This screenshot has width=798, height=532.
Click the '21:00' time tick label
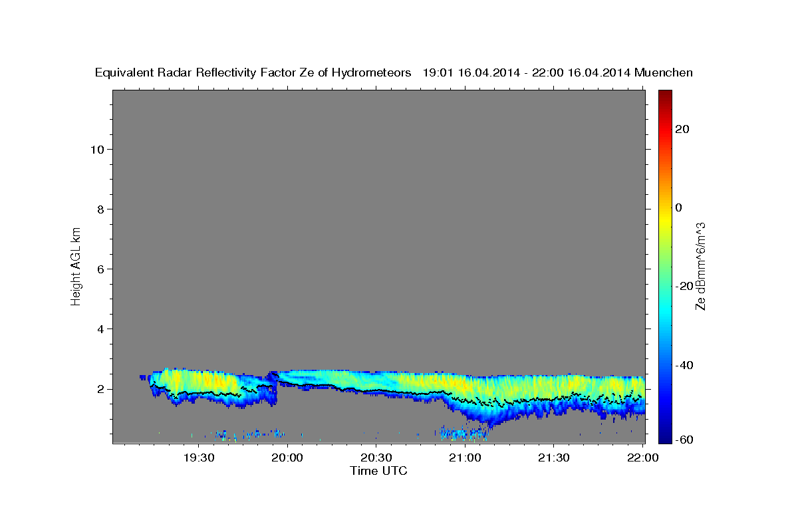pos(465,458)
